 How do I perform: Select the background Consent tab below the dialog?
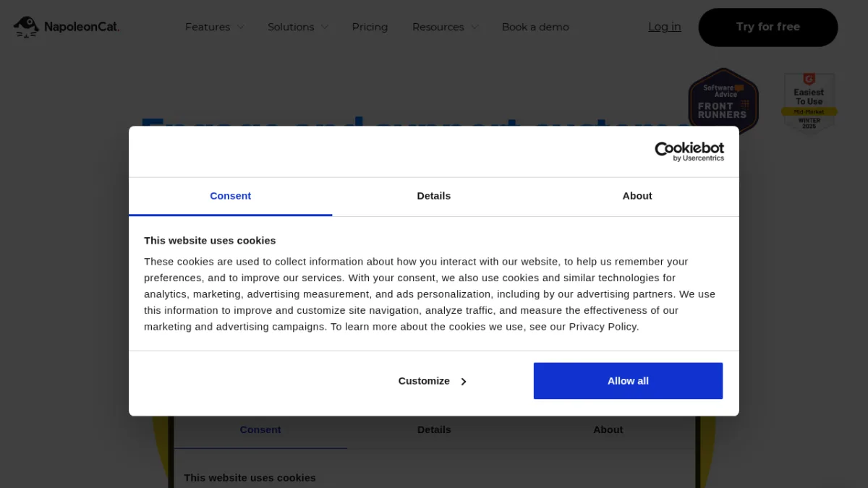(x=260, y=429)
